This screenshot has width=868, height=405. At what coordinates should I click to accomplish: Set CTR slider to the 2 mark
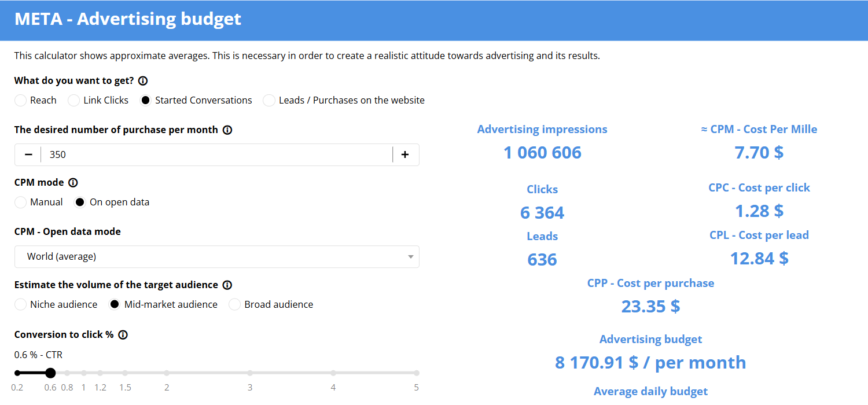point(167,373)
